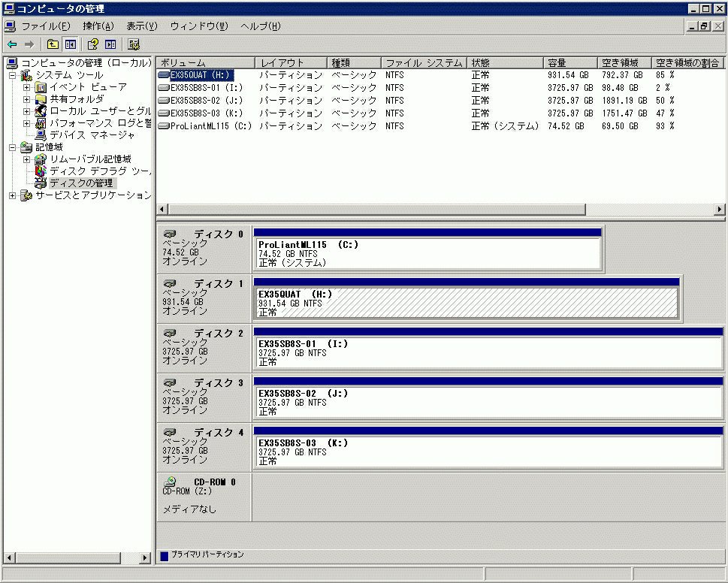Screen dimensions: 728x583
Task: Click the MMC document icon beside ファイル menu
Action: (x=11, y=26)
